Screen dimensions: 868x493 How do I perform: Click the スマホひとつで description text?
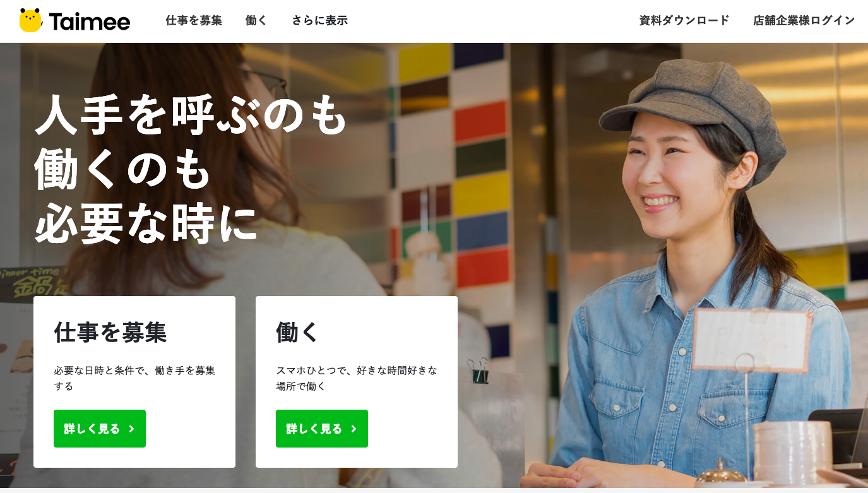(357, 378)
